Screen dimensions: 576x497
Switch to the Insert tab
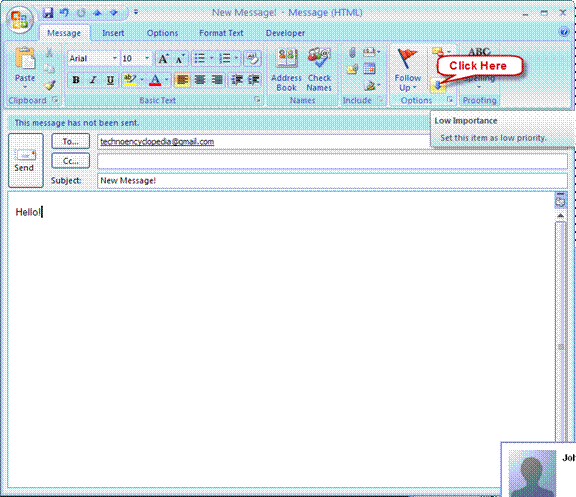click(113, 33)
